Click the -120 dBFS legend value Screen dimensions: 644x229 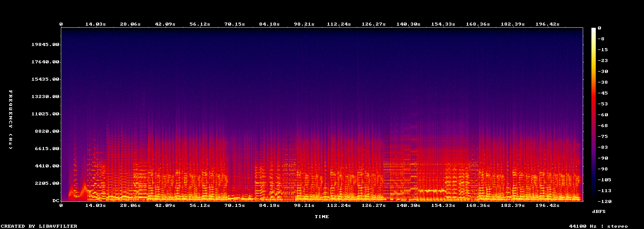[x=604, y=202]
